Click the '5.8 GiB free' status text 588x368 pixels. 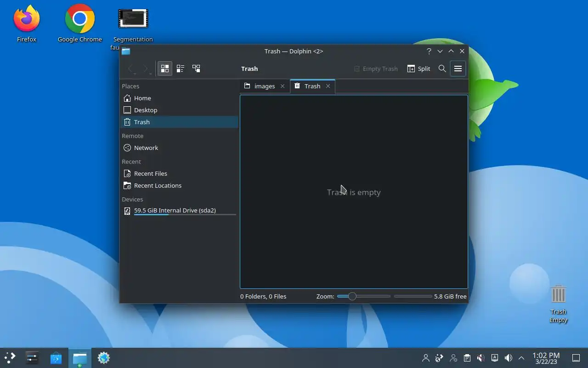pyautogui.click(x=450, y=296)
